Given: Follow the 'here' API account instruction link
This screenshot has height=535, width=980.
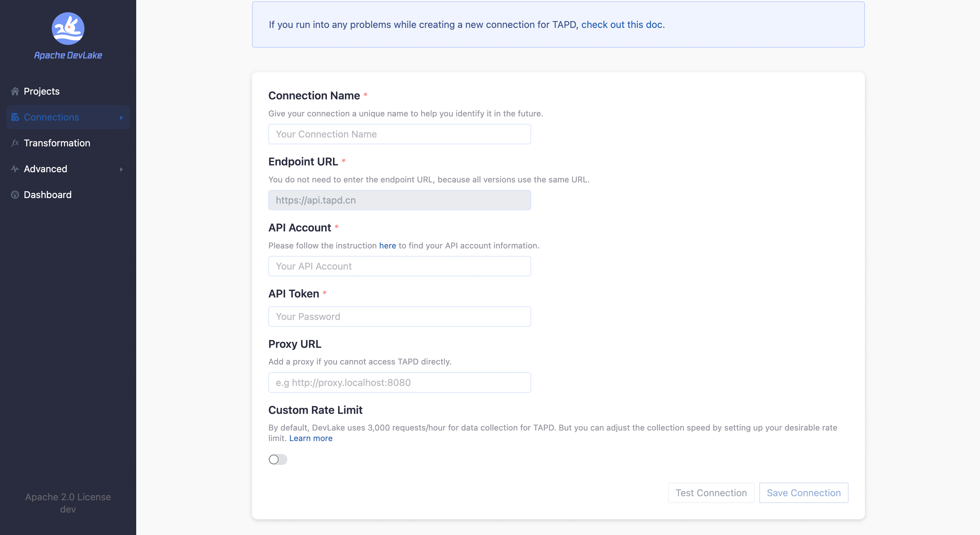Looking at the screenshot, I should [387, 246].
